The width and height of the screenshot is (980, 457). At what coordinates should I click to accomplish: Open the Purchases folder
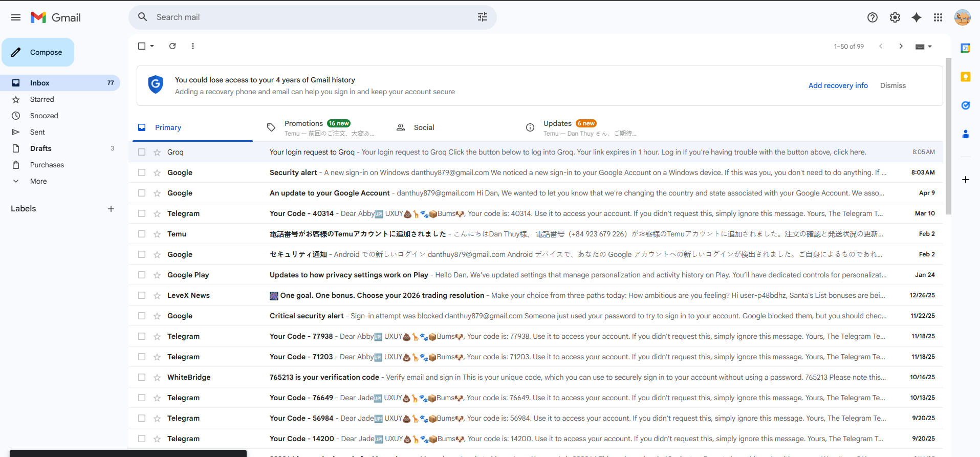pos(60,165)
